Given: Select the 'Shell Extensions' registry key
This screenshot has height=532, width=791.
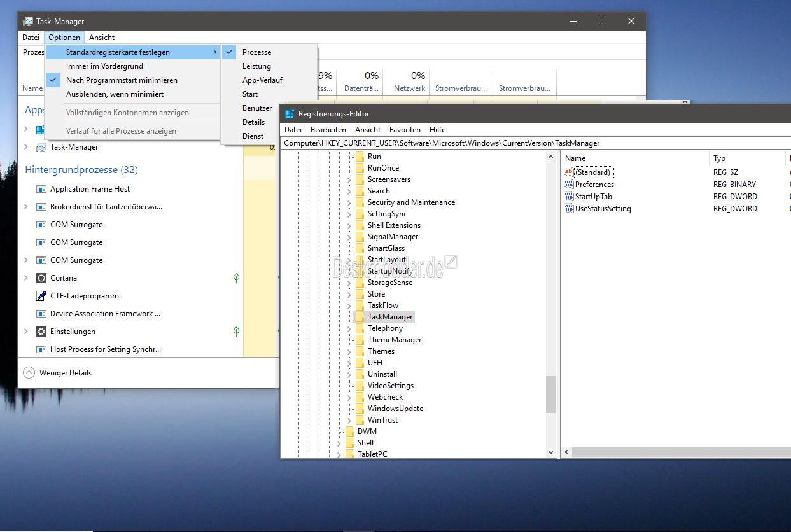Looking at the screenshot, I should (394, 225).
